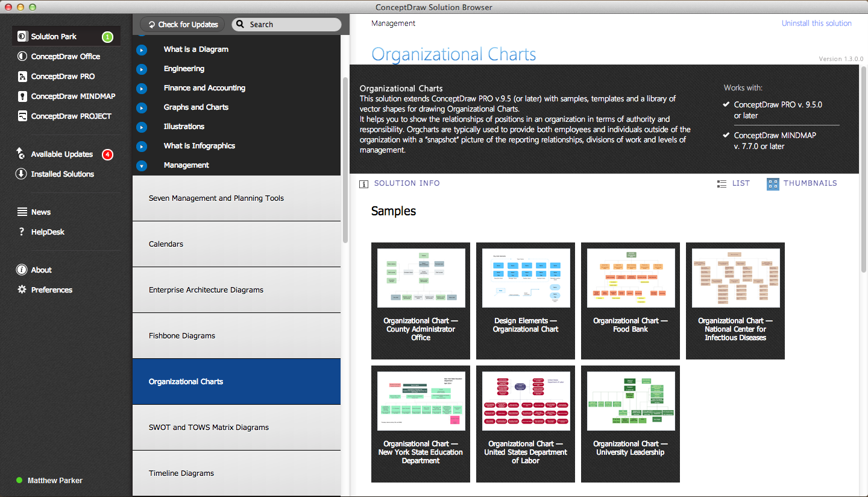Click the Matthew Parker account name

coord(55,481)
